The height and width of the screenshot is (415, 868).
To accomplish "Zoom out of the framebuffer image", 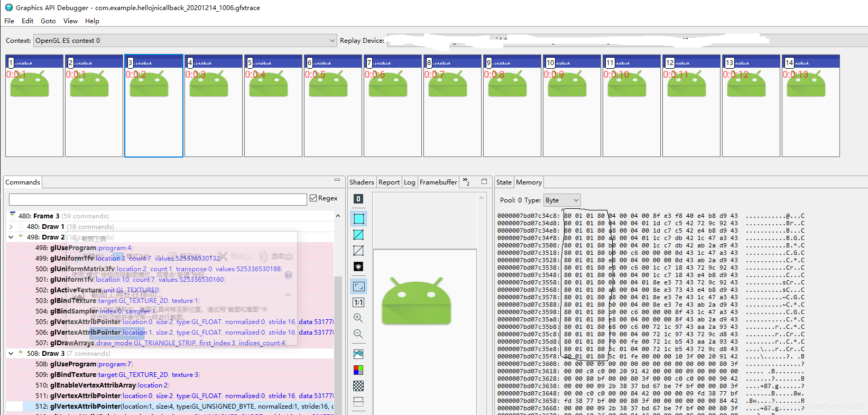I will tap(358, 334).
